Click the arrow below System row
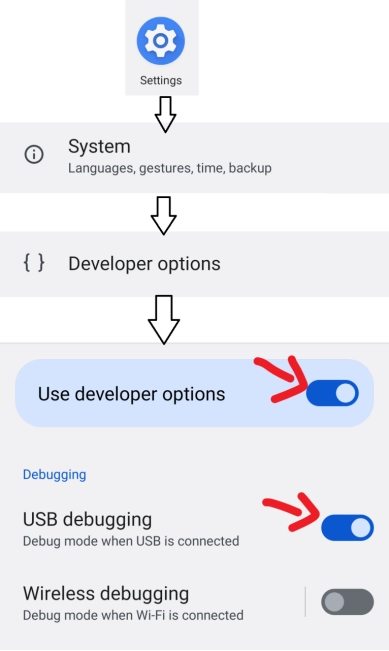This screenshot has height=651, width=389. [164, 215]
